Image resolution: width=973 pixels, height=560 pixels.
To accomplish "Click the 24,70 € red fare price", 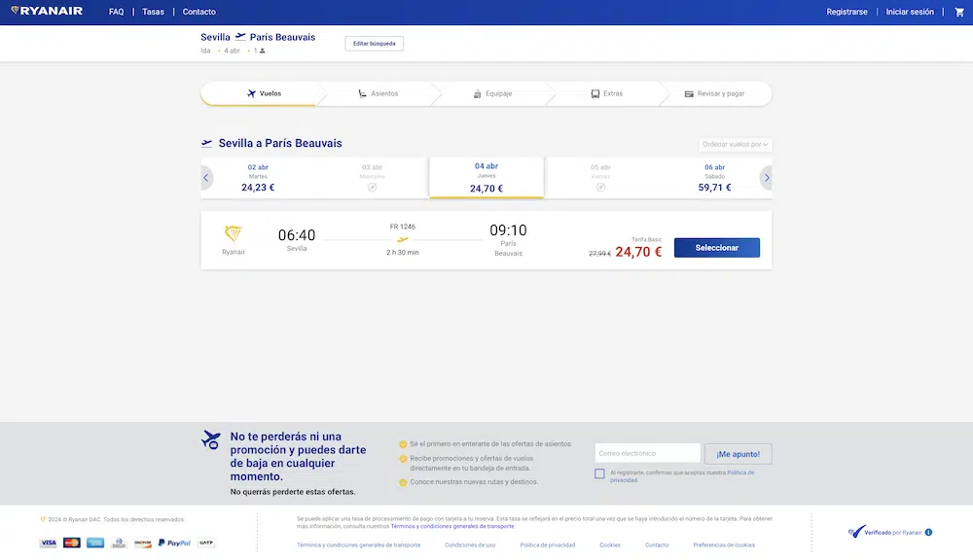I will pos(638,252).
